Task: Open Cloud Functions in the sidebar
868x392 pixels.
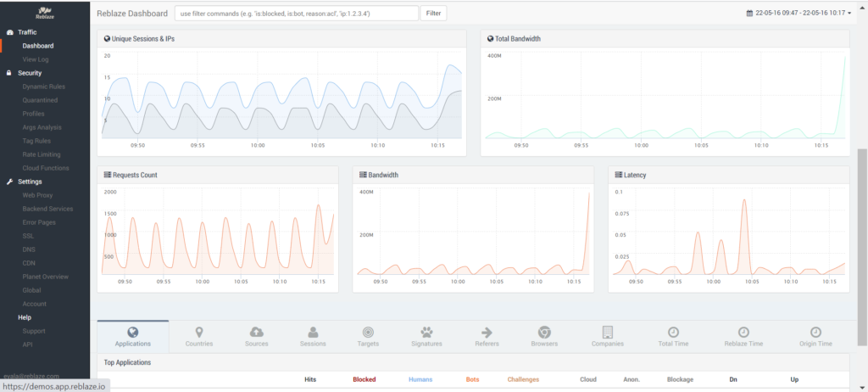Action: pyautogui.click(x=46, y=168)
